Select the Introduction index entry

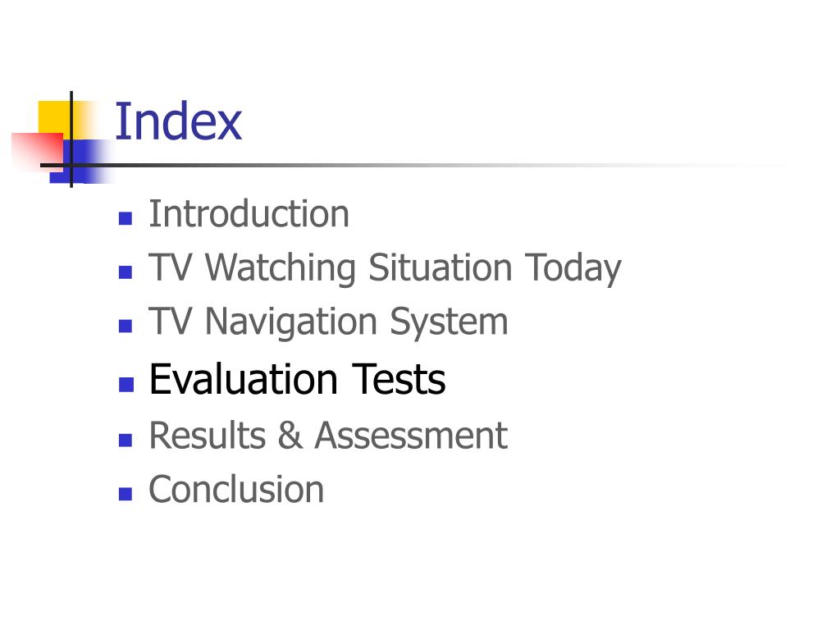[249, 214]
